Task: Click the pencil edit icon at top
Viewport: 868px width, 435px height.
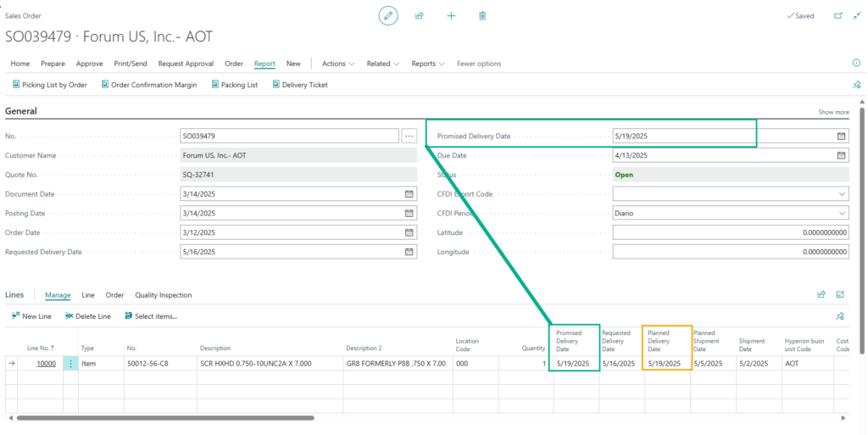Action: (x=388, y=15)
